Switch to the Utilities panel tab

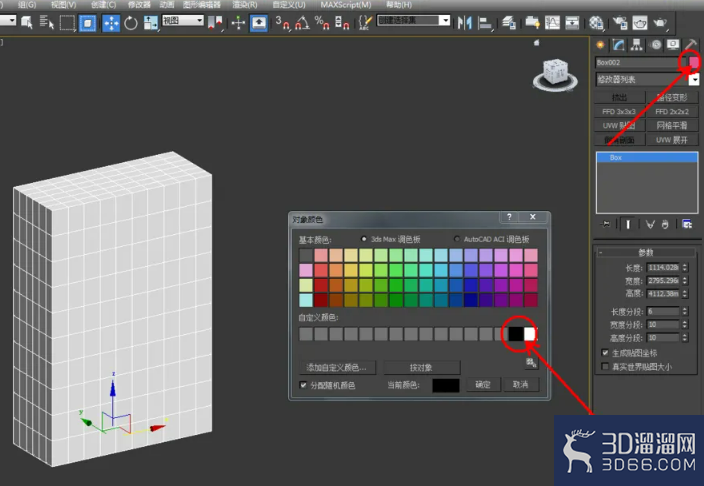[691, 44]
